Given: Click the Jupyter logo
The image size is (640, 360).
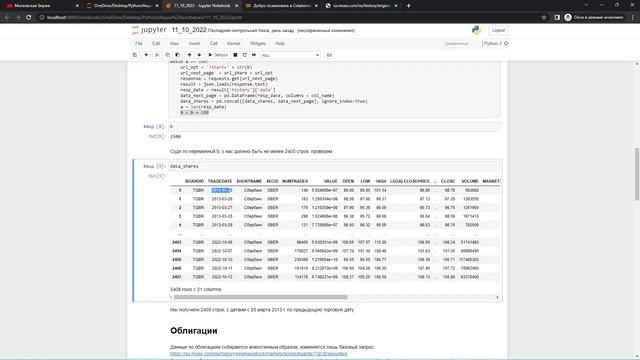Looking at the screenshot, I should click(x=149, y=30).
